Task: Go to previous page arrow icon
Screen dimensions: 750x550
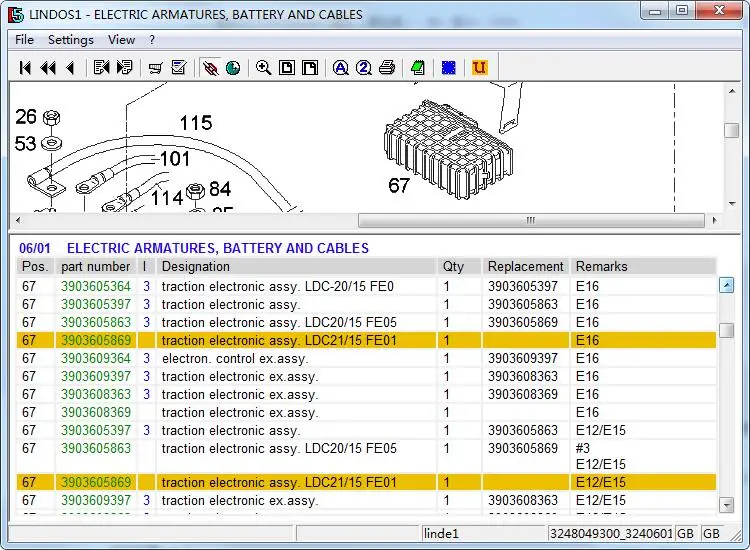Action: 69,68
